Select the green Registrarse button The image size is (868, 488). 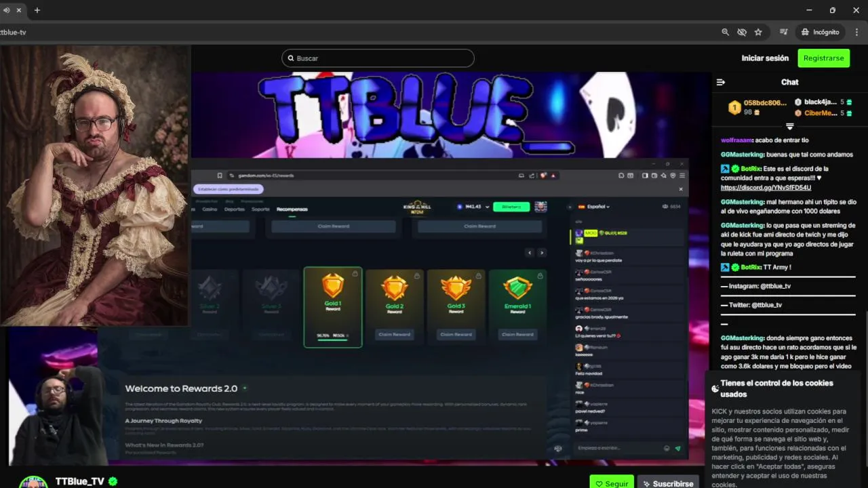[823, 58]
